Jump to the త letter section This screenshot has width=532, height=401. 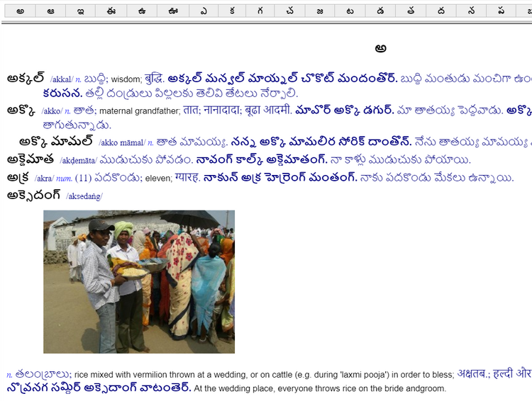(x=411, y=11)
